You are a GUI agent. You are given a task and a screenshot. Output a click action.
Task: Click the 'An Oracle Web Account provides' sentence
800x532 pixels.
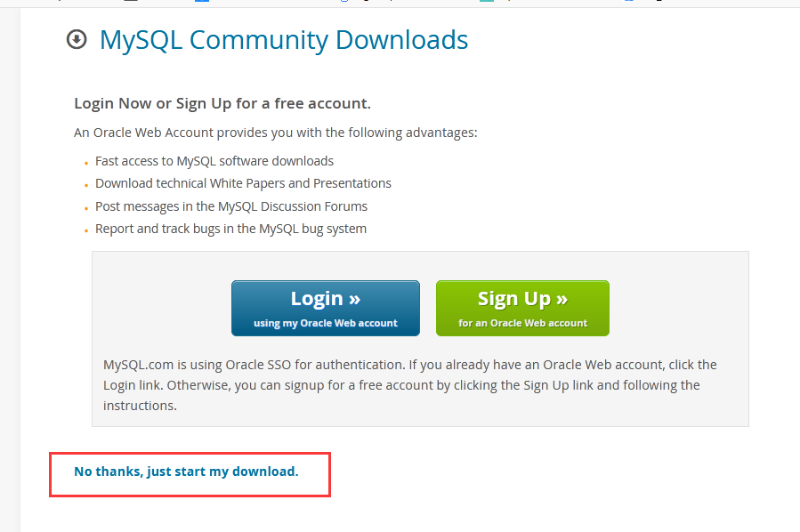pyautogui.click(x=276, y=133)
